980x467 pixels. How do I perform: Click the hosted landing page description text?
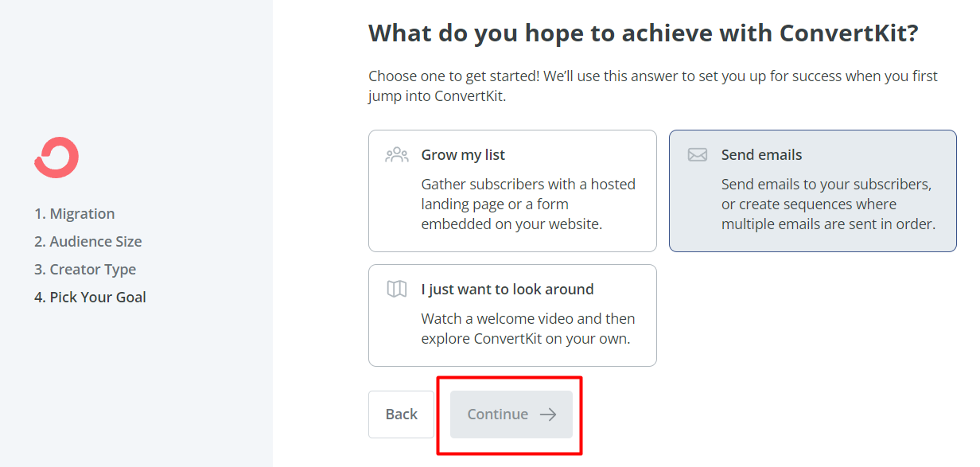click(x=528, y=204)
